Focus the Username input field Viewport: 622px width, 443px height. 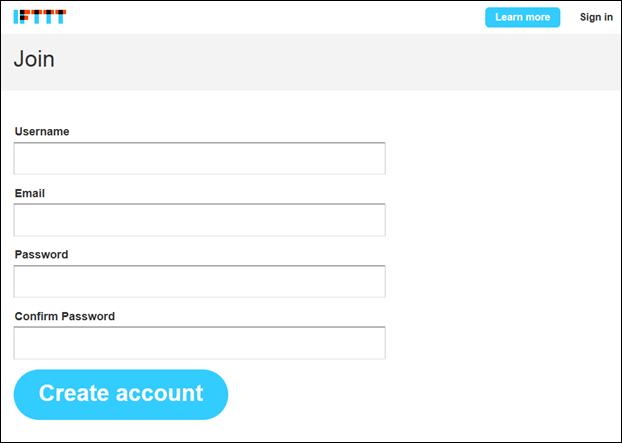200,158
